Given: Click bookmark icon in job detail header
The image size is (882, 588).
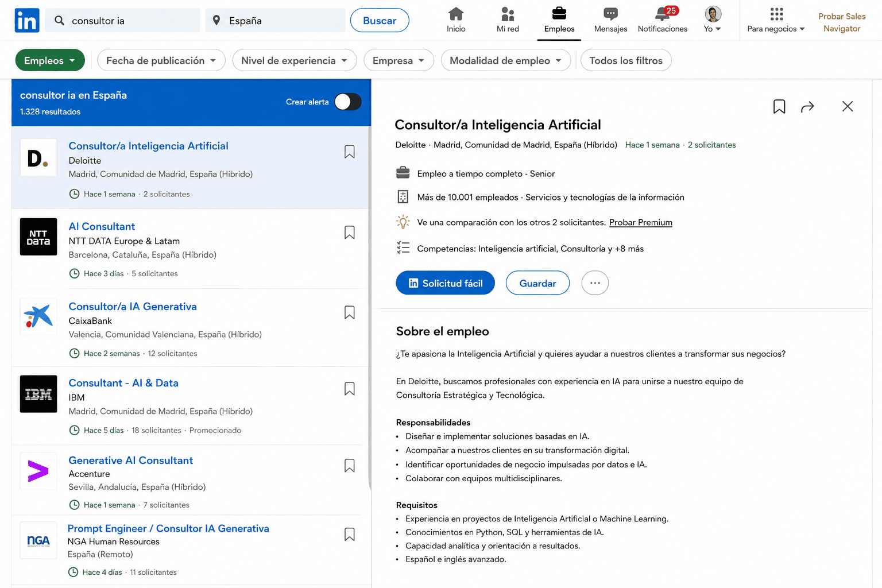Looking at the screenshot, I should [779, 106].
